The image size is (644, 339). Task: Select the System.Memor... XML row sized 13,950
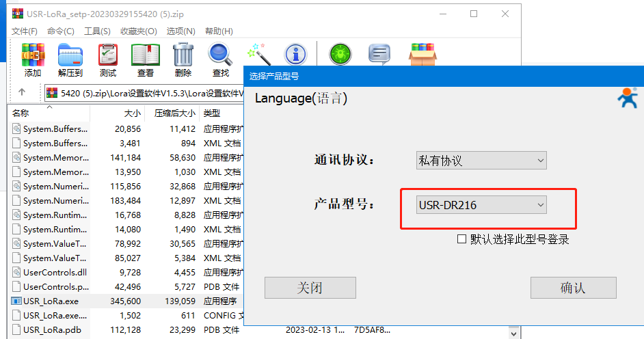pyautogui.click(x=126, y=172)
